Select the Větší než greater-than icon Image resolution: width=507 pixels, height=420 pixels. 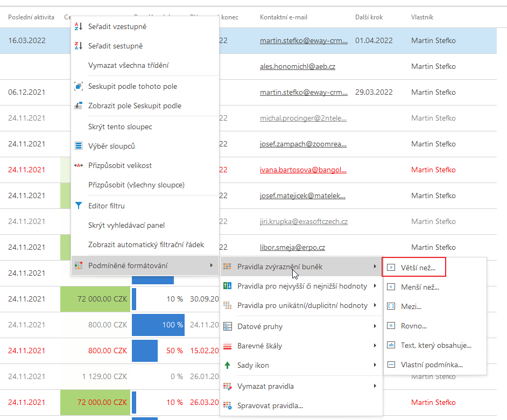pos(391,268)
